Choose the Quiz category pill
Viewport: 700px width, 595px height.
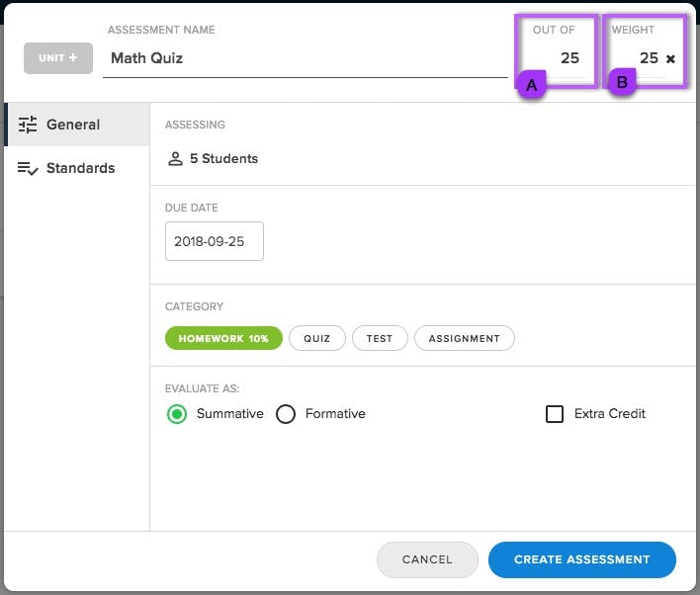317,338
